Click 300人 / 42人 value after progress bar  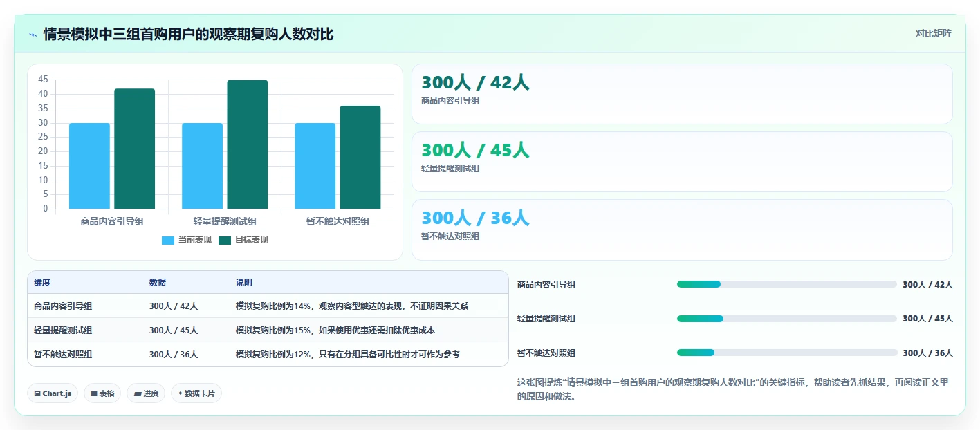(928, 284)
